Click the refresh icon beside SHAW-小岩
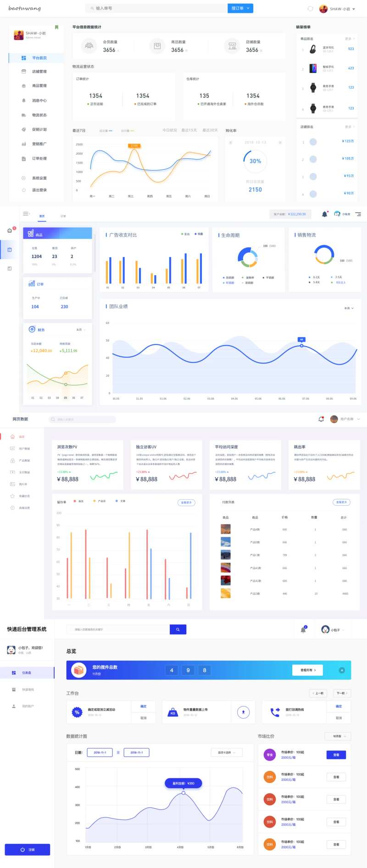 (310, 9)
